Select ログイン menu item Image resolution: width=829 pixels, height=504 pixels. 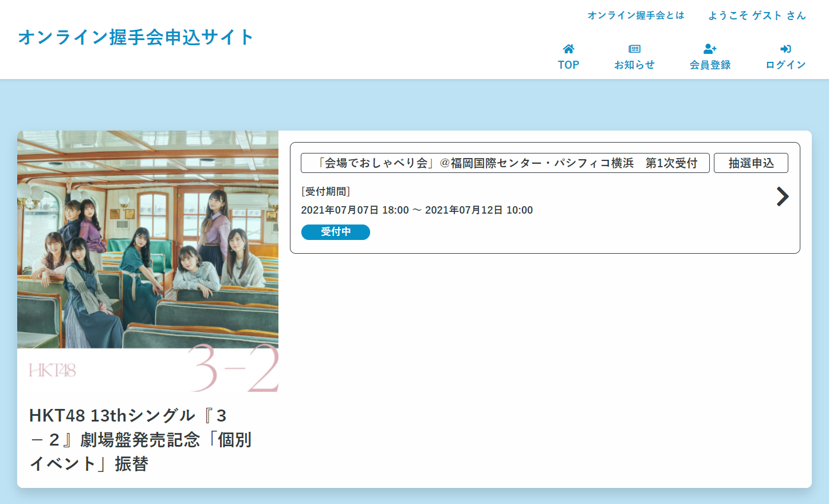coord(785,57)
